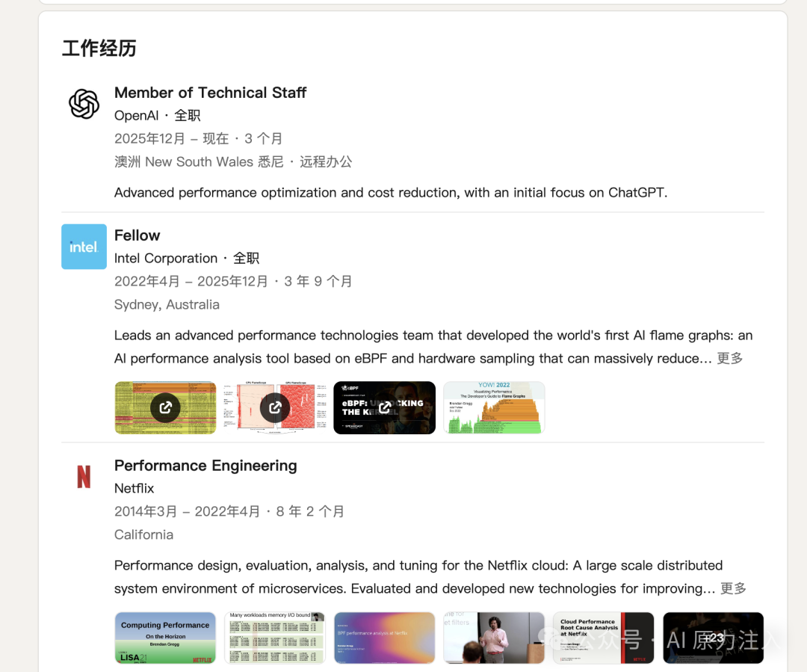Open Many workloads memory I/O bound thumbnail

click(275, 638)
